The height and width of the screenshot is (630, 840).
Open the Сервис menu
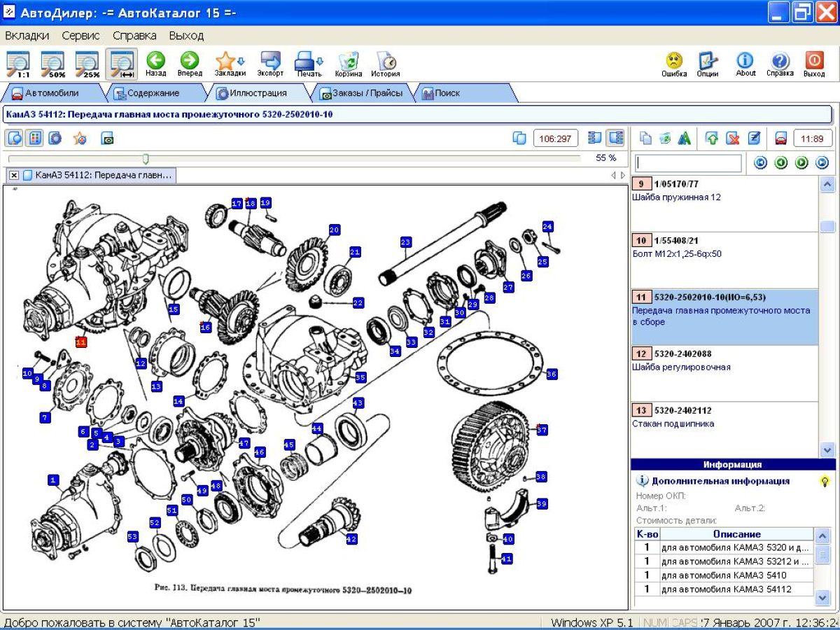(80, 35)
